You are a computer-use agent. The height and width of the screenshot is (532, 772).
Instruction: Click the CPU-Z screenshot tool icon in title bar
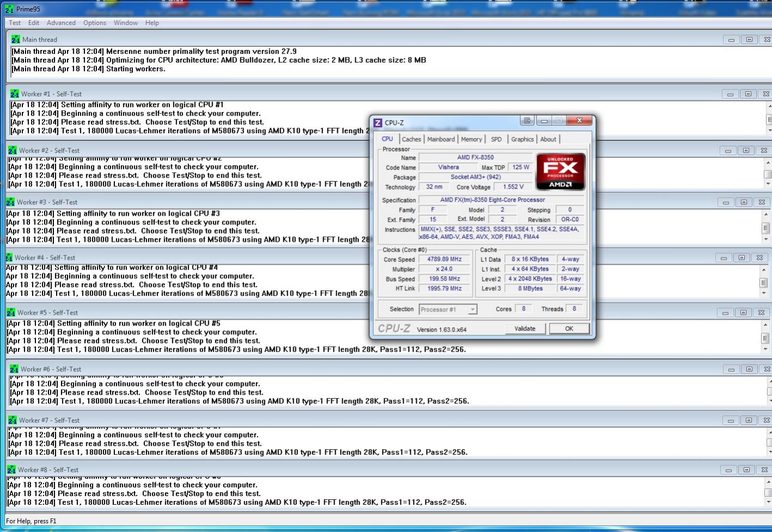coord(527,120)
